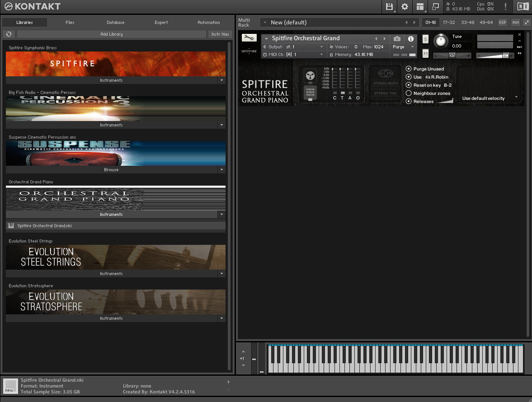
Task: Mute the Spitfire Orchestral Grand instrument
Action: pyautogui.click(x=425, y=54)
